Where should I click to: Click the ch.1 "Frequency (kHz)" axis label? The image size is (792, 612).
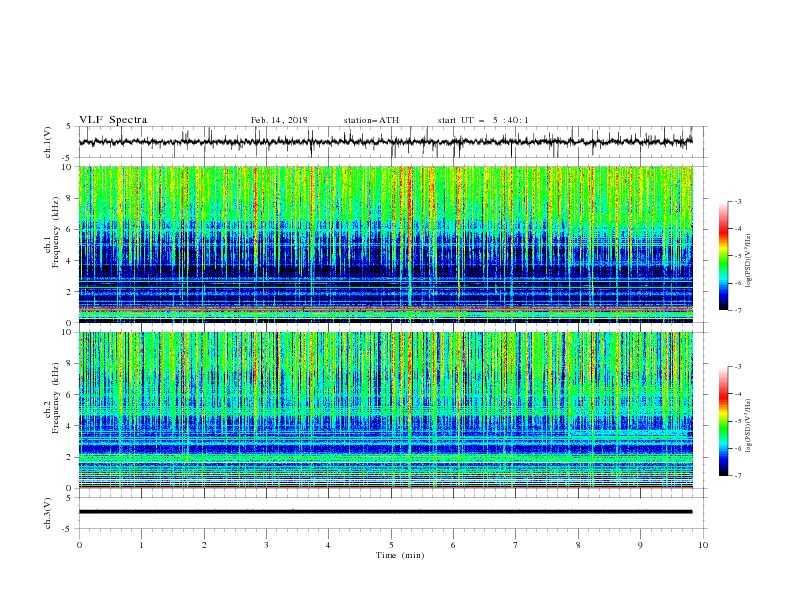(x=56, y=233)
